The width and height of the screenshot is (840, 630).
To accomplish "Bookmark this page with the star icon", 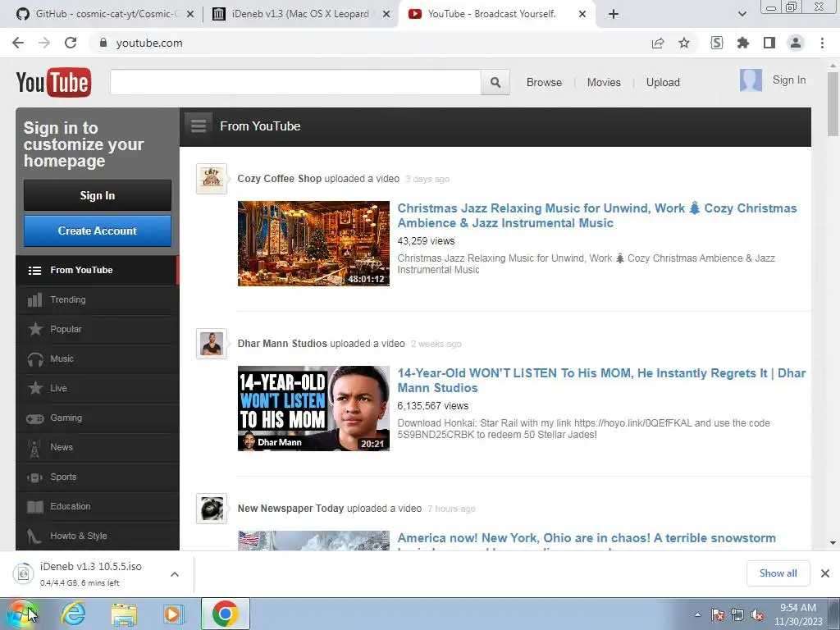I will click(x=684, y=43).
